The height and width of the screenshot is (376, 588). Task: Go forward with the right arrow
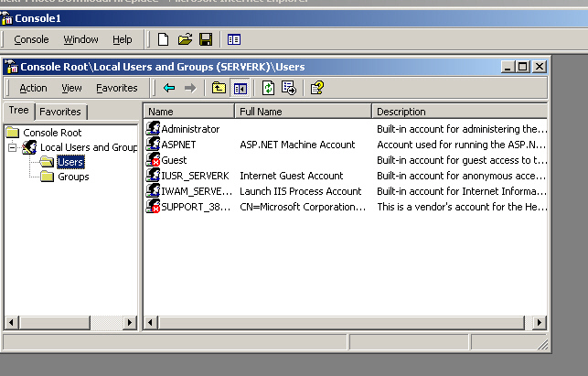pos(190,88)
